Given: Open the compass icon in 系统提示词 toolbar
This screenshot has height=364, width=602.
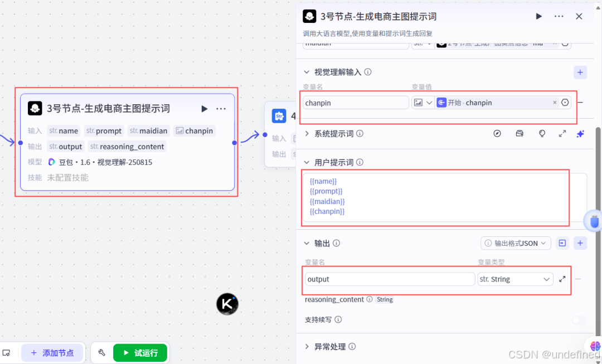Looking at the screenshot, I should (x=497, y=134).
